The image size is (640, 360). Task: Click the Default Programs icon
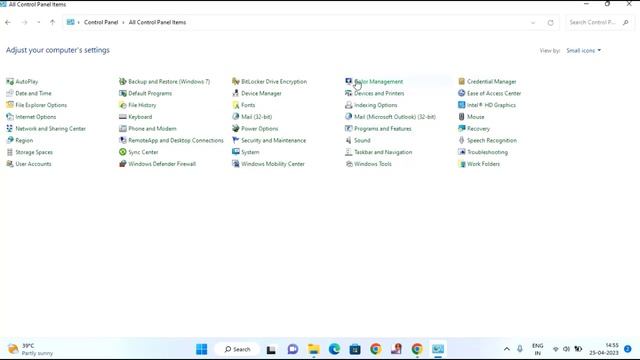click(x=122, y=93)
